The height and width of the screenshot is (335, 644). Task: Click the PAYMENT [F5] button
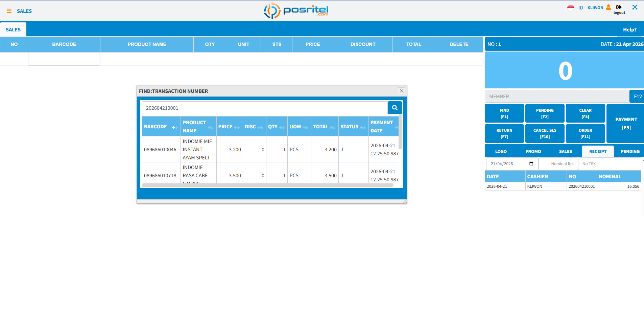[x=625, y=124]
